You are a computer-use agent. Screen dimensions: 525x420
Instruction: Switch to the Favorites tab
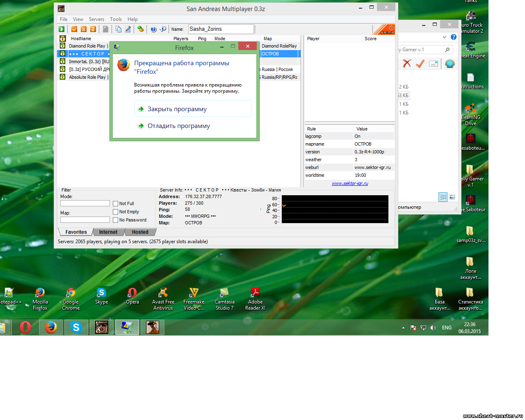[76, 232]
